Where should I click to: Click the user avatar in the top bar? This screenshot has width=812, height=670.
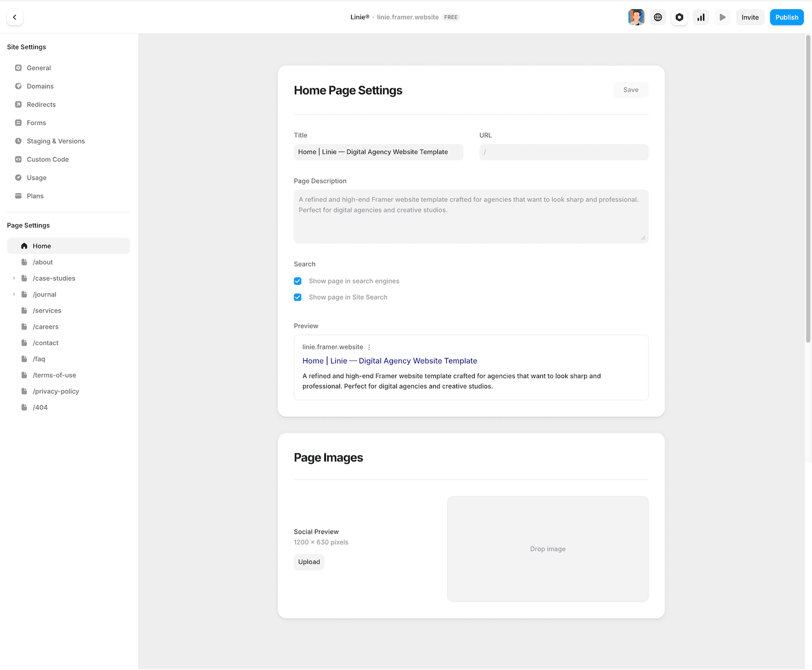point(636,17)
